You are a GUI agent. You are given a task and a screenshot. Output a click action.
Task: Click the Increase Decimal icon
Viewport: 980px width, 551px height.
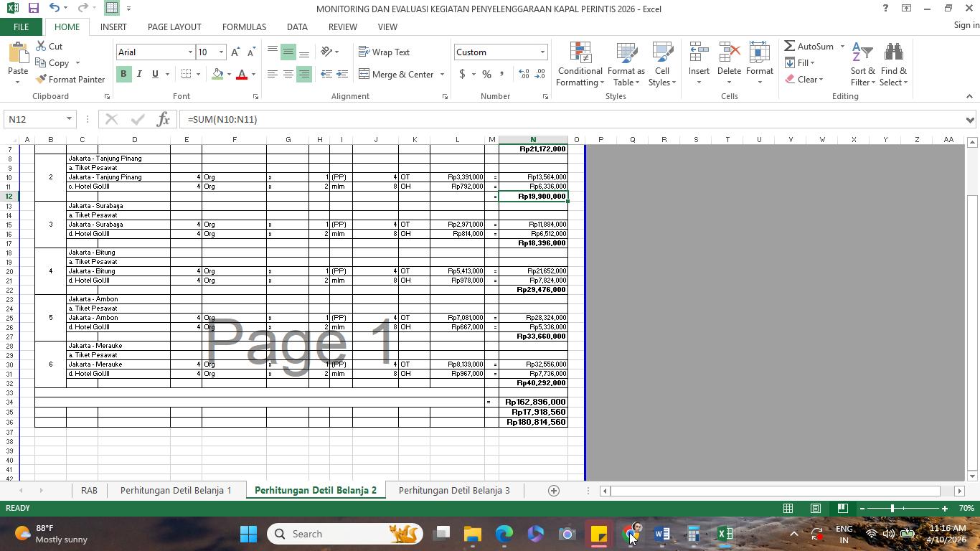click(x=524, y=74)
